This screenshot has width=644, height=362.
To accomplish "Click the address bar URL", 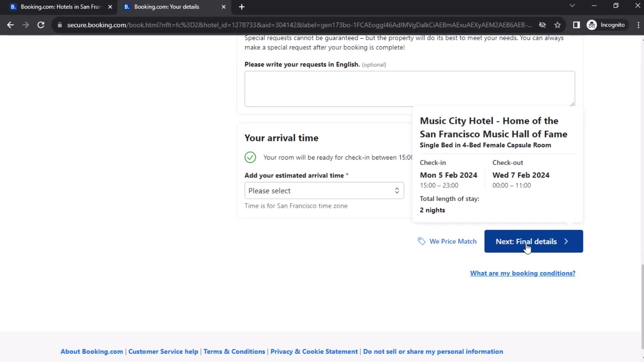I will click(299, 25).
